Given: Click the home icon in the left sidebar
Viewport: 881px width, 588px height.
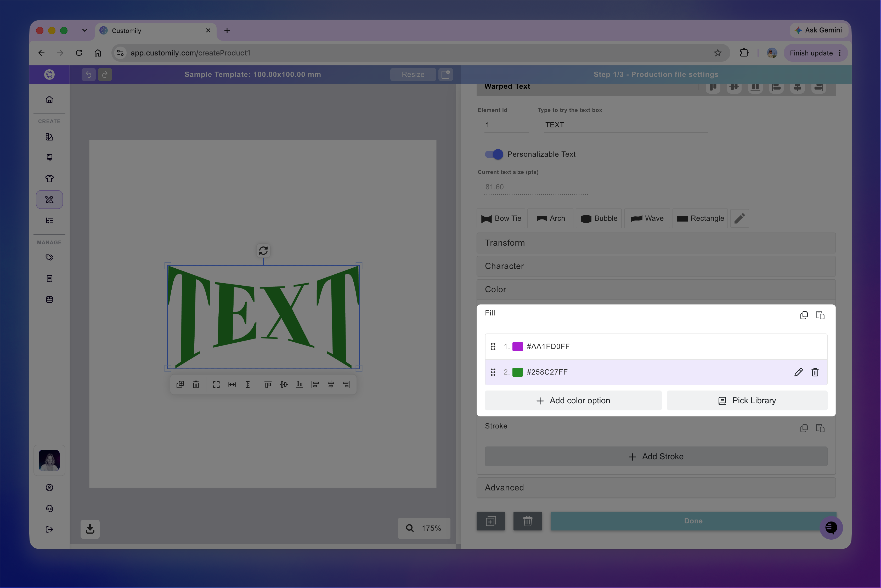Looking at the screenshot, I should pyautogui.click(x=49, y=99).
